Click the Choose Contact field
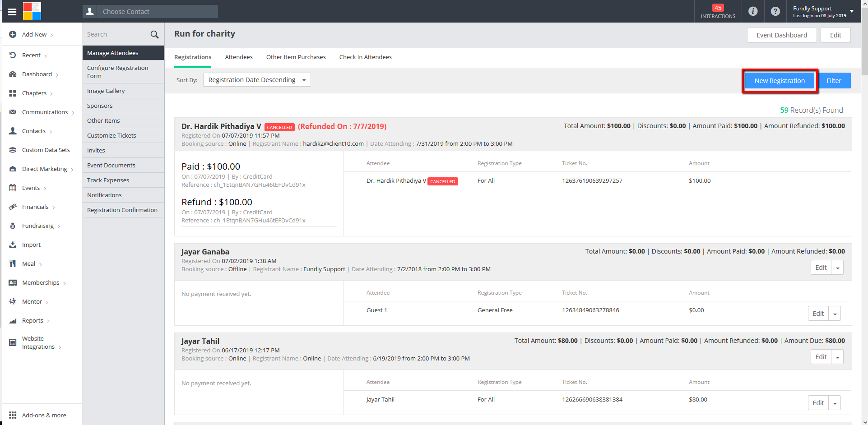The width and height of the screenshot is (868, 425). pos(158,11)
